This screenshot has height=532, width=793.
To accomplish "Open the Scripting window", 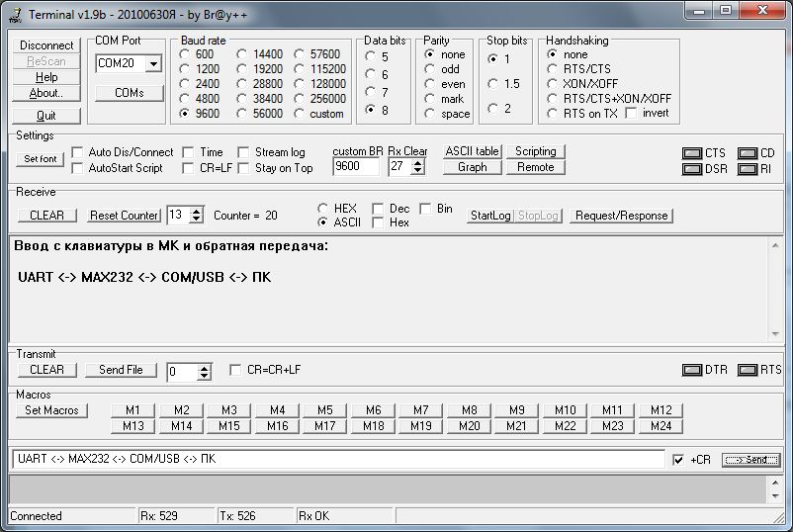I will (536, 151).
